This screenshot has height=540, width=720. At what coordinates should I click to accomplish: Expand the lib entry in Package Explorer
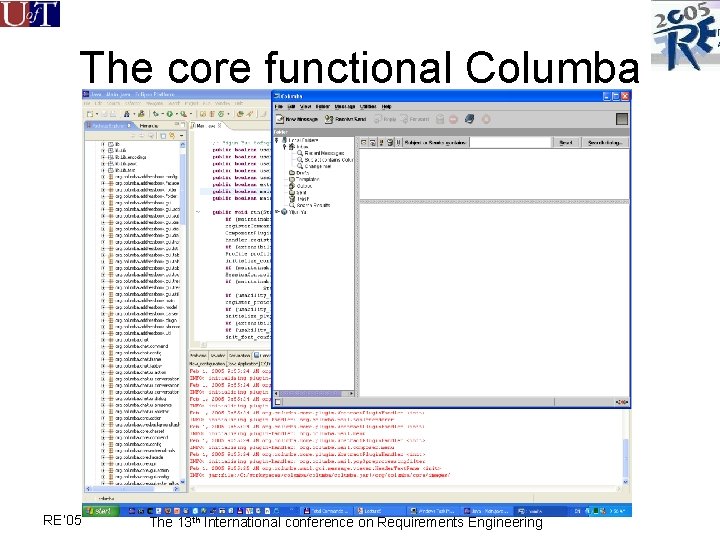click(x=103, y=144)
